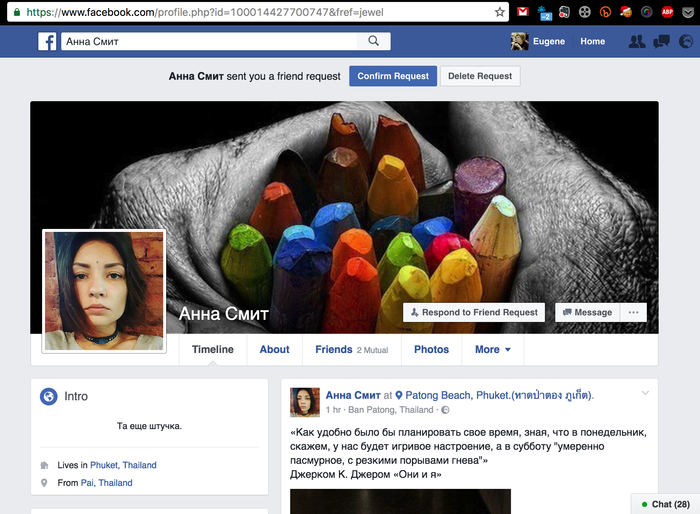700x514 pixels.
Task: Open Respond to Friend Request dropdown
Action: click(474, 312)
